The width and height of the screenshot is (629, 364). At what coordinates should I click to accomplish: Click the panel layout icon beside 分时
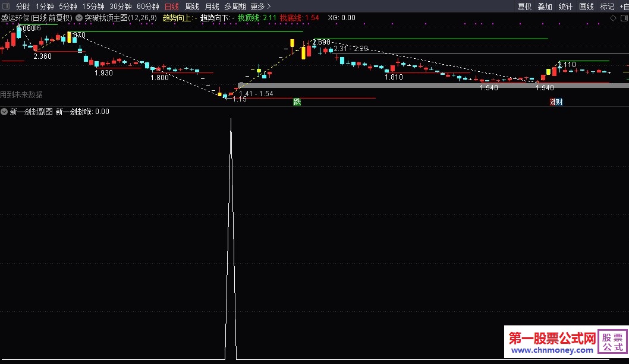tap(5, 7)
